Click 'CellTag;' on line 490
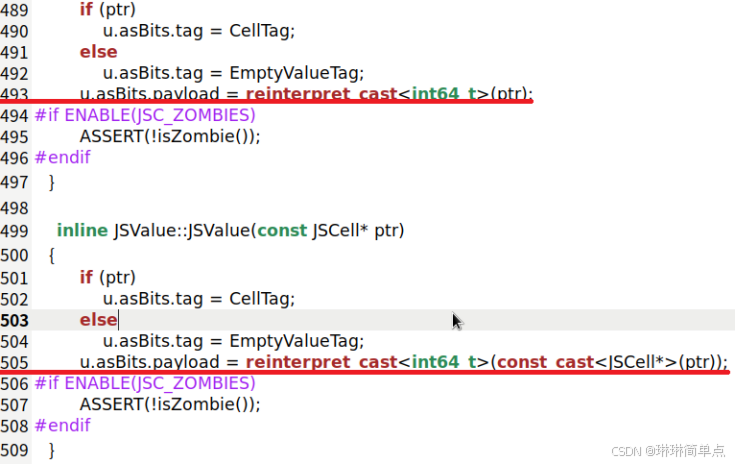 262,31
